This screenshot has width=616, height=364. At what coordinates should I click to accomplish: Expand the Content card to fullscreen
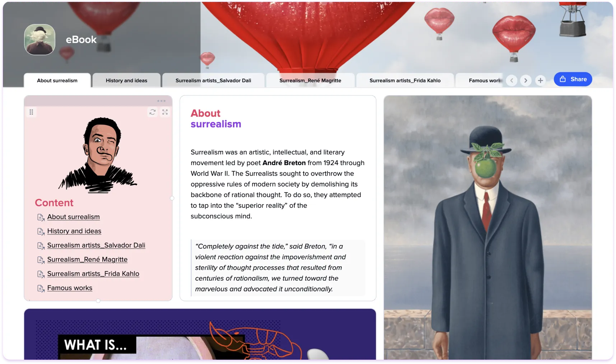pos(165,112)
